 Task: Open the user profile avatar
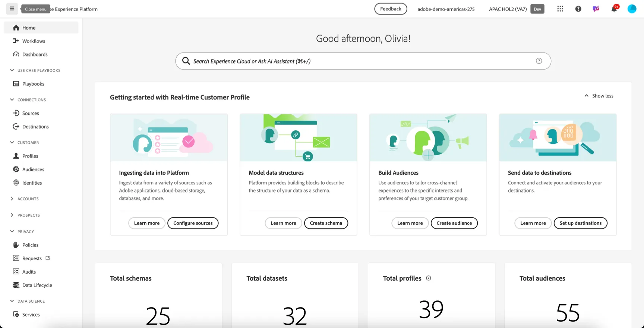[x=632, y=9]
